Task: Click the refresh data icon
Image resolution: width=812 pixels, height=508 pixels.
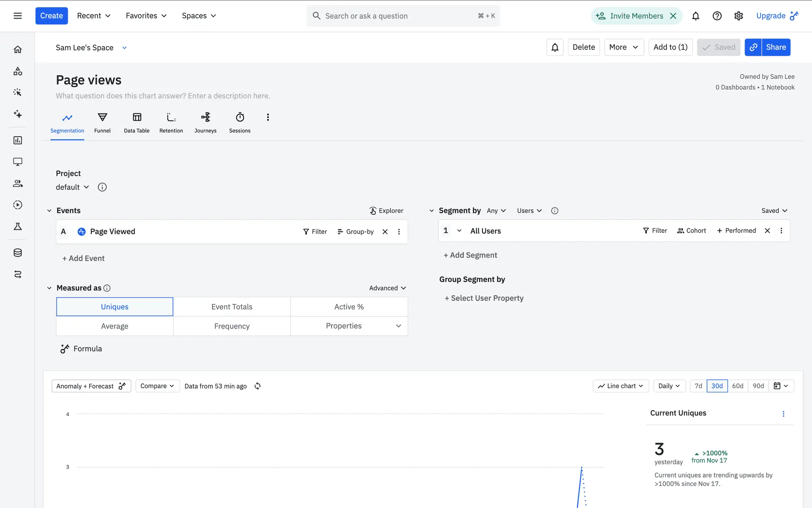Action: coord(258,386)
